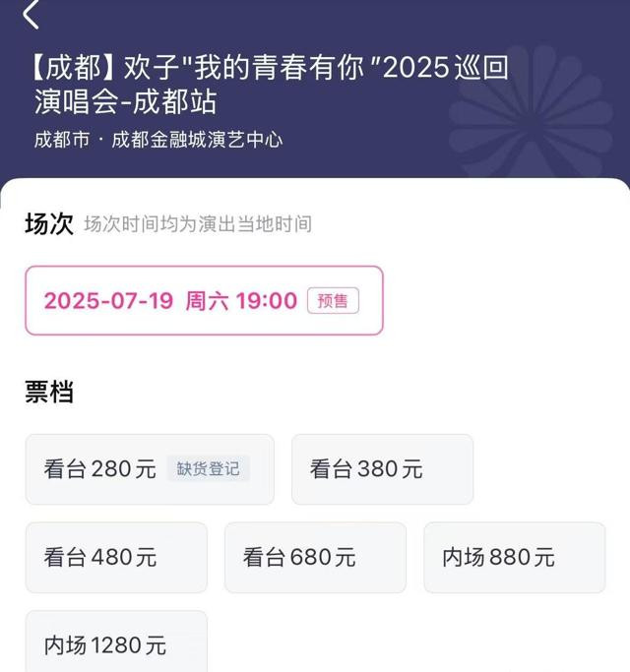Tap the hint 场次时间均为演出当地时间
The width and height of the screenshot is (630, 672).
tap(198, 224)
